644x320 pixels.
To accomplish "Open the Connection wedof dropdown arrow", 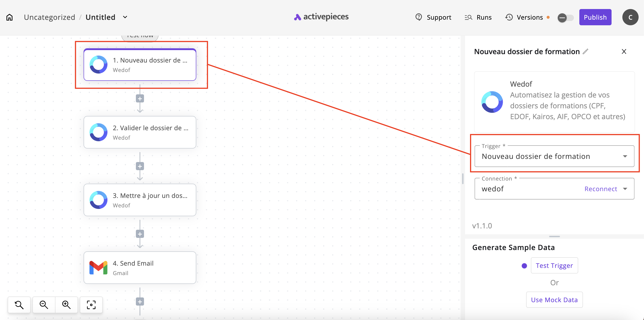I will pyautogui.click(x=625, y=189).
